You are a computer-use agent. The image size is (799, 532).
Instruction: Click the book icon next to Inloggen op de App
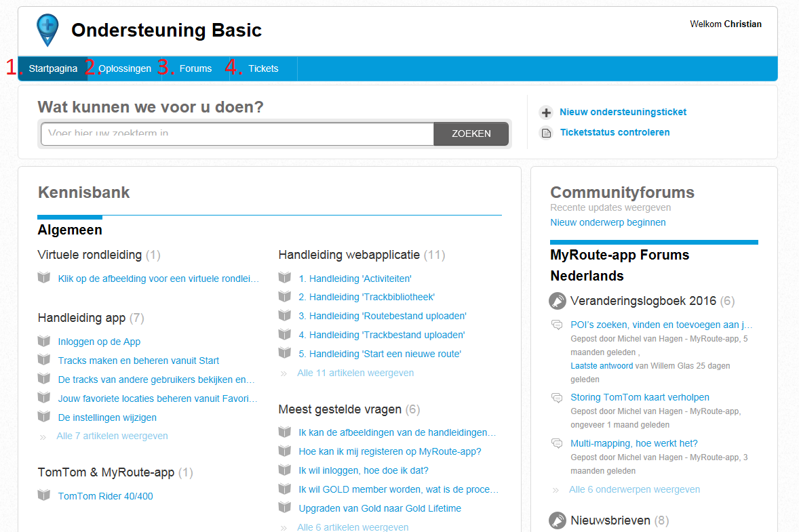pos(44,341)
